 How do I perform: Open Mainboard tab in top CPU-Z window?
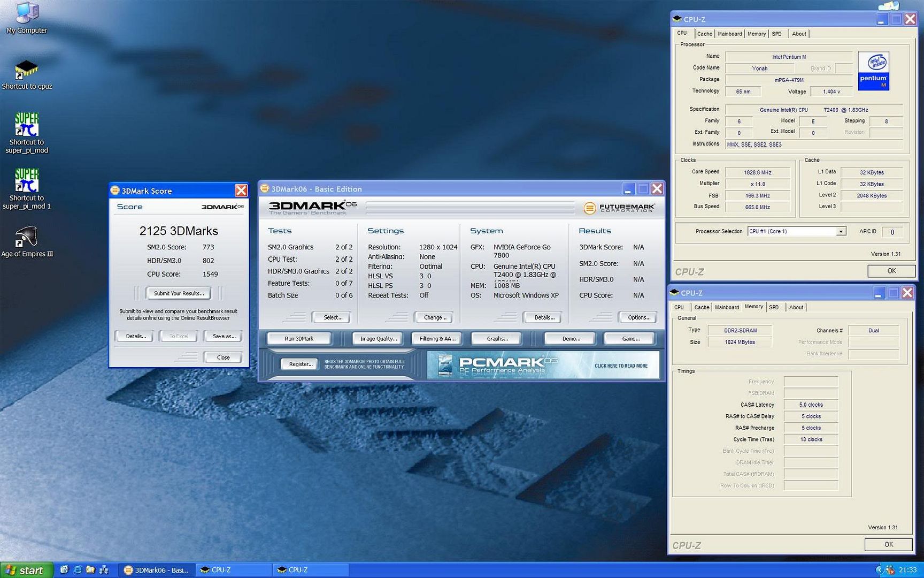729,34
